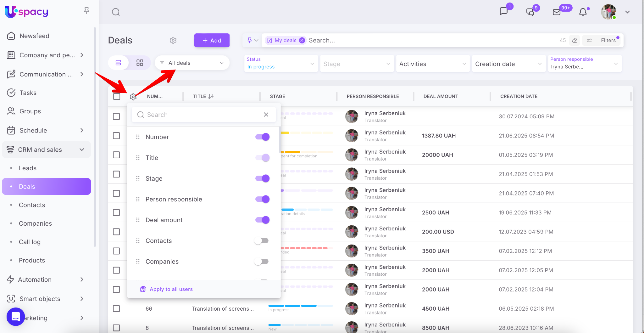Click Apply to all users link

pos(171,289)
